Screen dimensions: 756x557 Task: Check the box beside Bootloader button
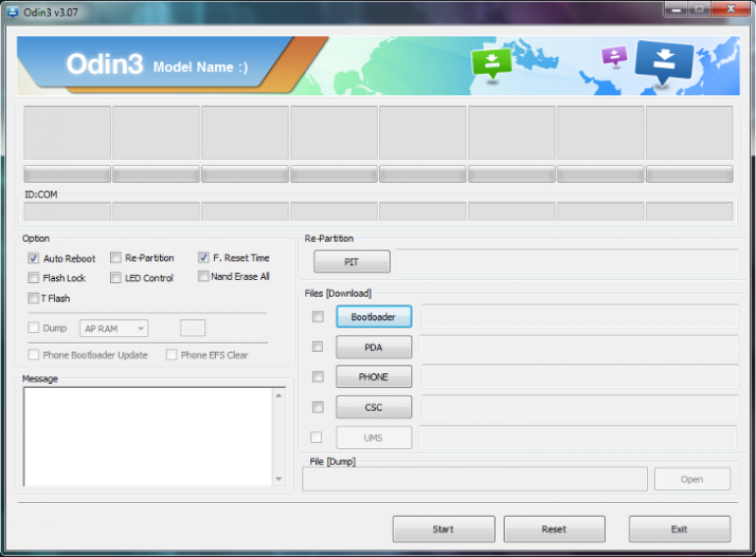point(318,316)
